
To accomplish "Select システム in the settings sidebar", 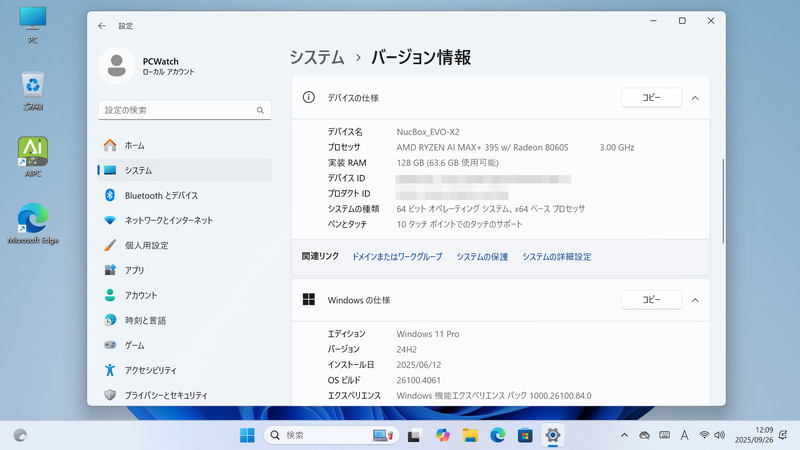I will tap(185, 170).
